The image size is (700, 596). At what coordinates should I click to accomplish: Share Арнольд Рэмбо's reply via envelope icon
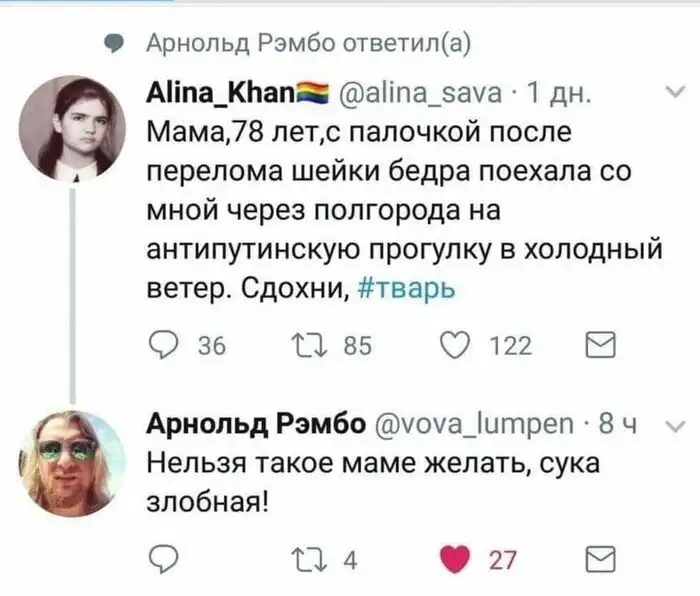click(x=601, y=558)
